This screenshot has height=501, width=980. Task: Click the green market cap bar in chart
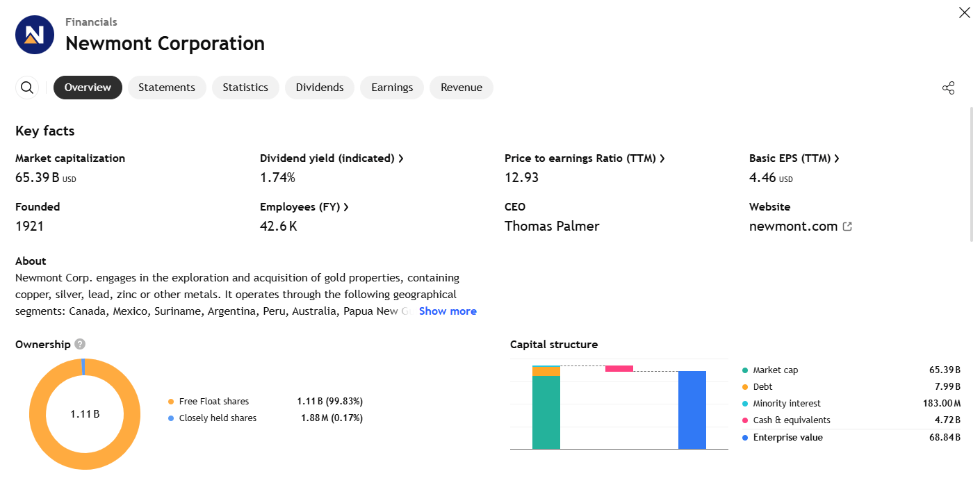pyautogui.click(x=546, y=412)
